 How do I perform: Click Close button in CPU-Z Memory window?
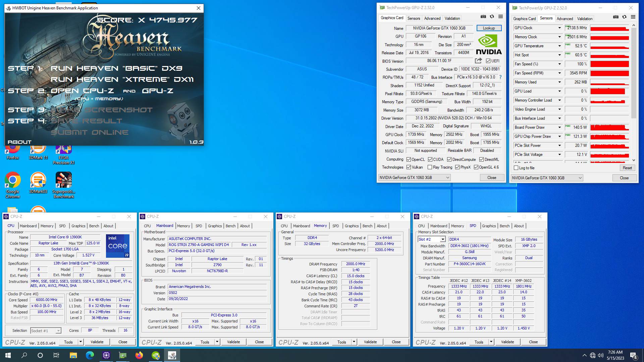(x=396, y=342)
